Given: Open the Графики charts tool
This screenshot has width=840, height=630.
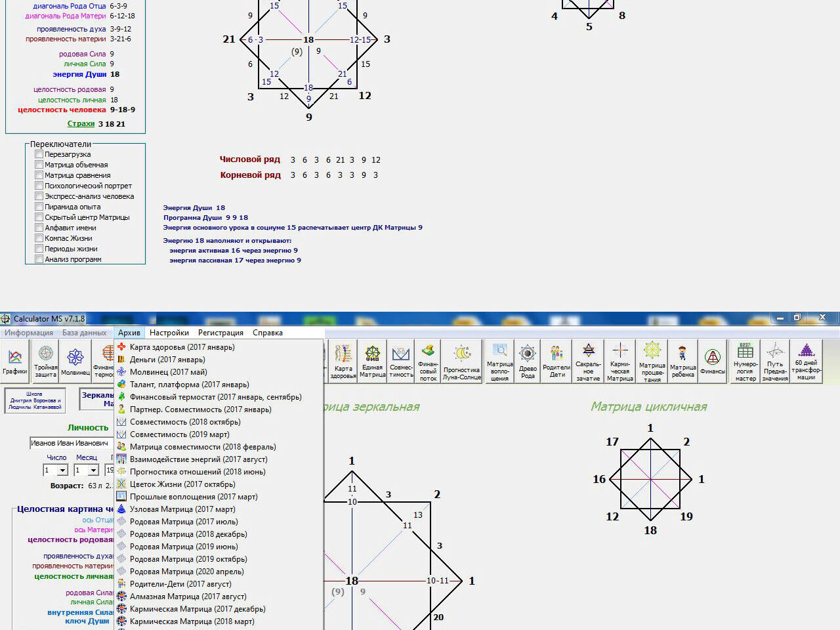Looking at the screenshot, I should tap(14, 361).
